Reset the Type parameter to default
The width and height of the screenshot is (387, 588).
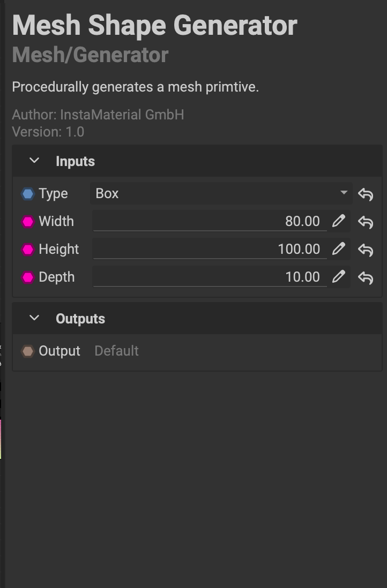[366, 194]
